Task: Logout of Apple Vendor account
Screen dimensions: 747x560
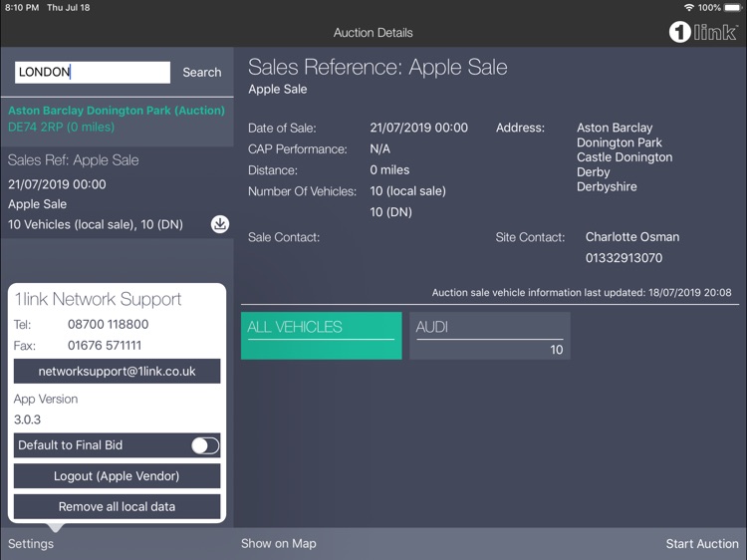Action: (117, 476)
